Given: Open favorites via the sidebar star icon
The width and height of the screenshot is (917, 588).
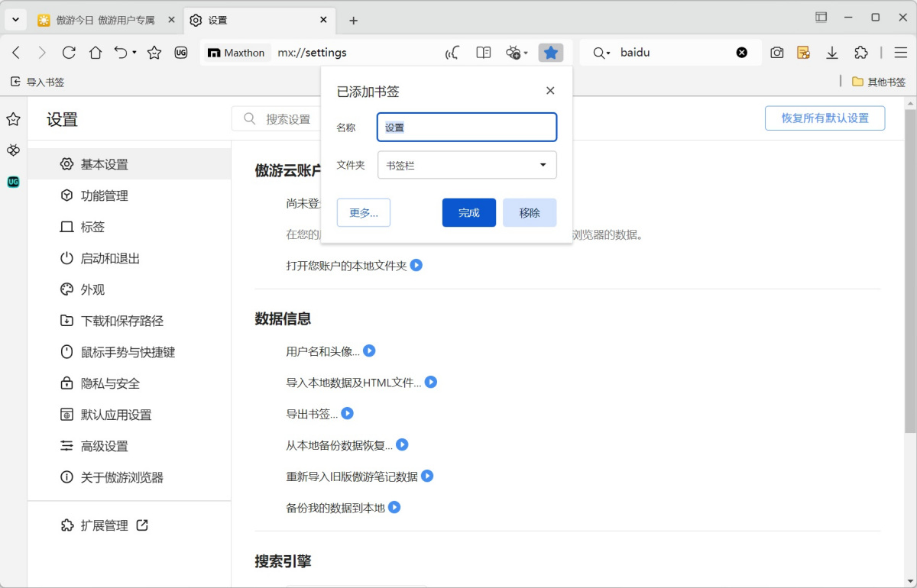Looking at the screenshot, I should 11,119.
